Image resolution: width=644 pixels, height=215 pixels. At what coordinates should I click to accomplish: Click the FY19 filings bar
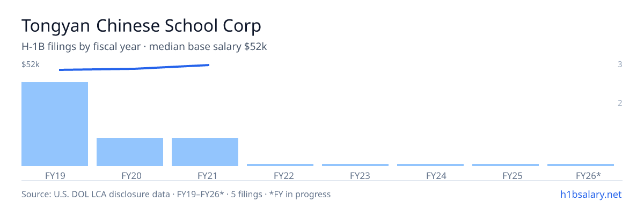[55, 124]
